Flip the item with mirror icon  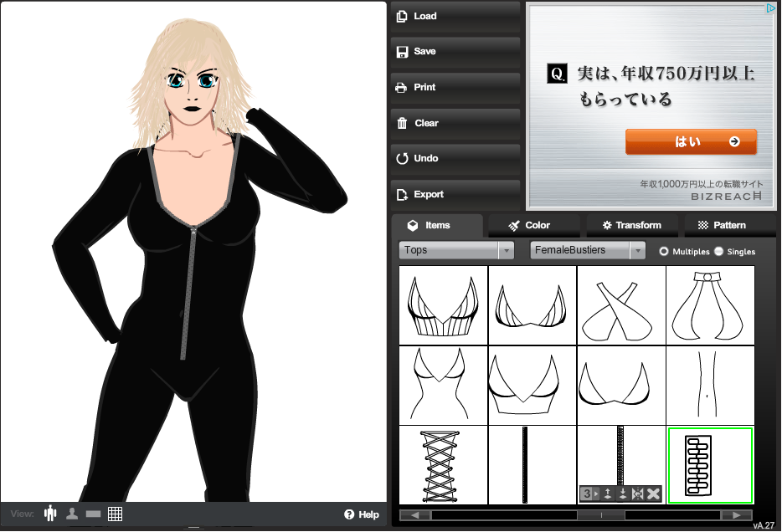(x=638, y=494)
